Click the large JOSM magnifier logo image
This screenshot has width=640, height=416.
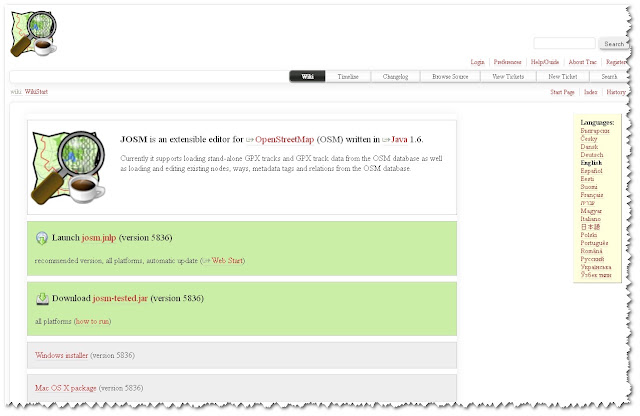point(68,167)
